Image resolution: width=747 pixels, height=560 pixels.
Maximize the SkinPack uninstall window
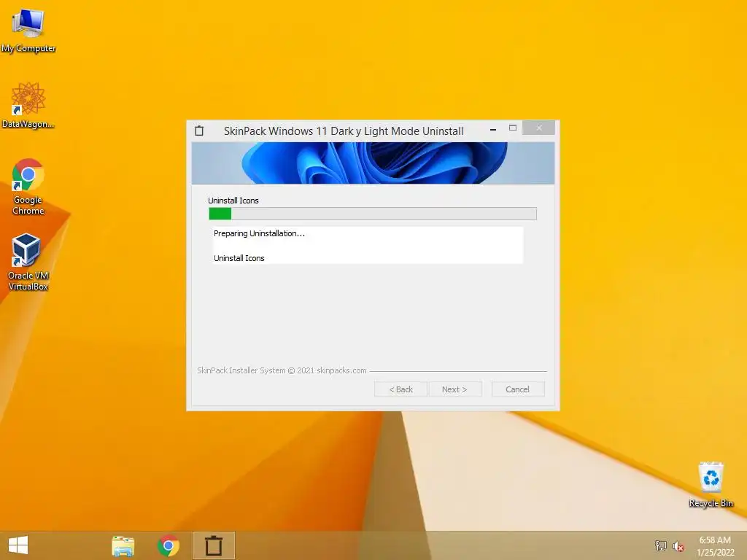click(x=513, y=128)
